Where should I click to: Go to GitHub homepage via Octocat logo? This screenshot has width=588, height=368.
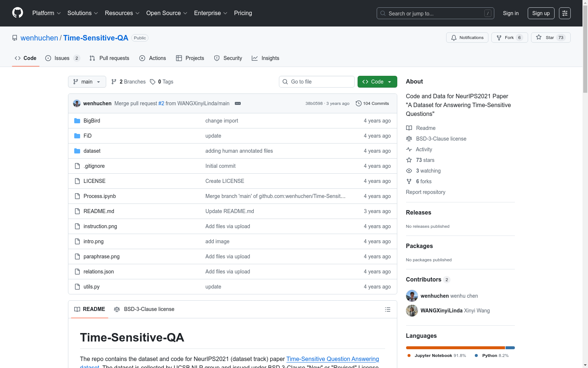pos(18,13)
